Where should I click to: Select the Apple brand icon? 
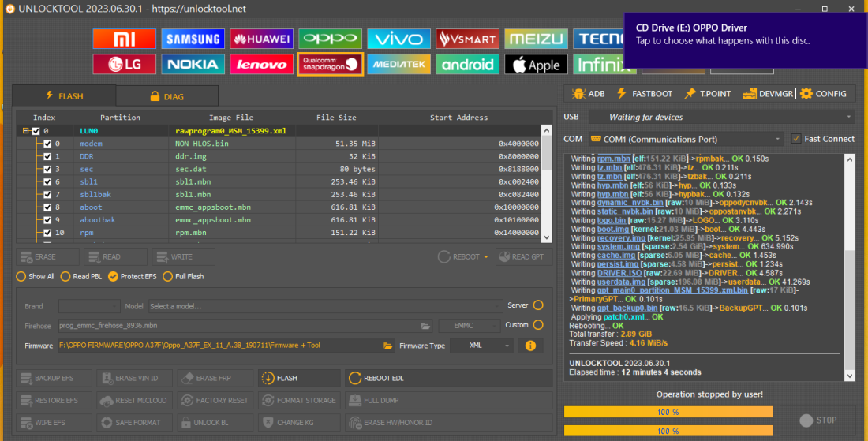click(537, 64)
